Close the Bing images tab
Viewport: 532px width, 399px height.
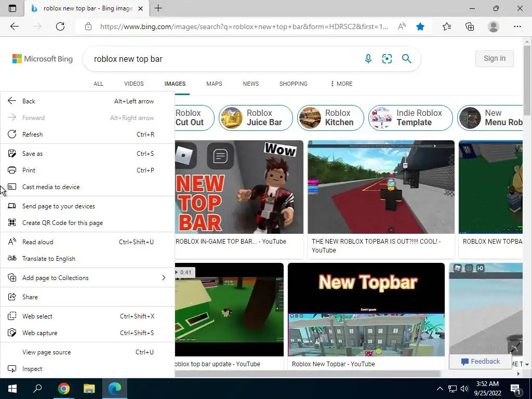140,8
